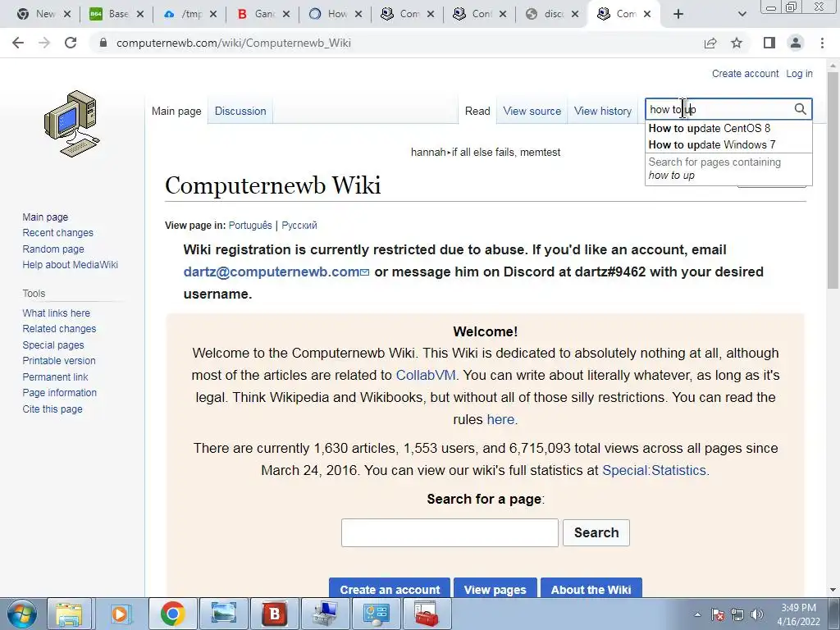
Task: Bookmark this page with the star icon
Action: click(x=737, y=43)
